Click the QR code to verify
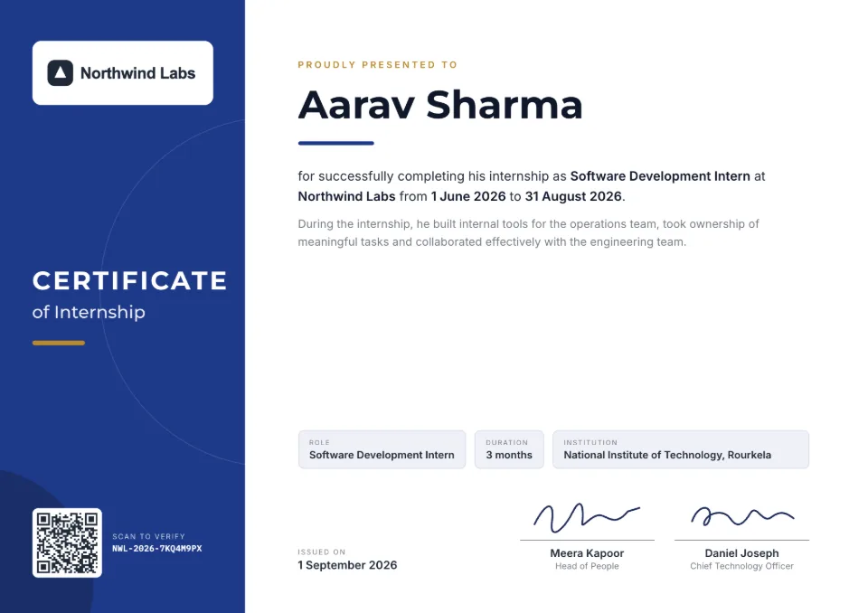The height and width of the screenshot is (613, 868). [67, 542]
